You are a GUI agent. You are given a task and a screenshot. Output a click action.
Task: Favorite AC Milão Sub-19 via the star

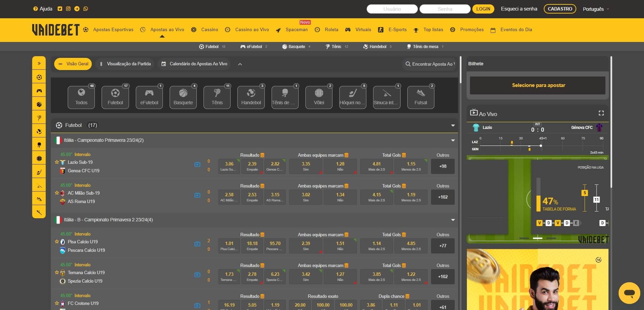pyautogui.click(x=57, y=193)
